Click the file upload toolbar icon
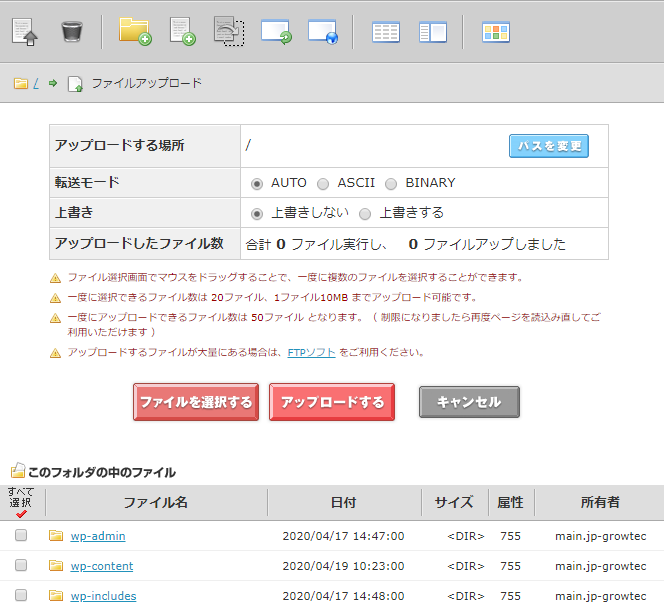 [25, 32]
